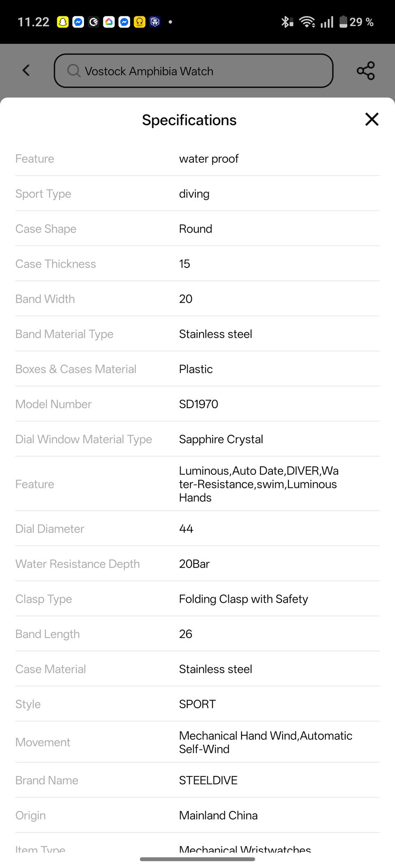Viewport: 395px width, 868px height.
Task: Tap the share icon
Action: (365, 71)
